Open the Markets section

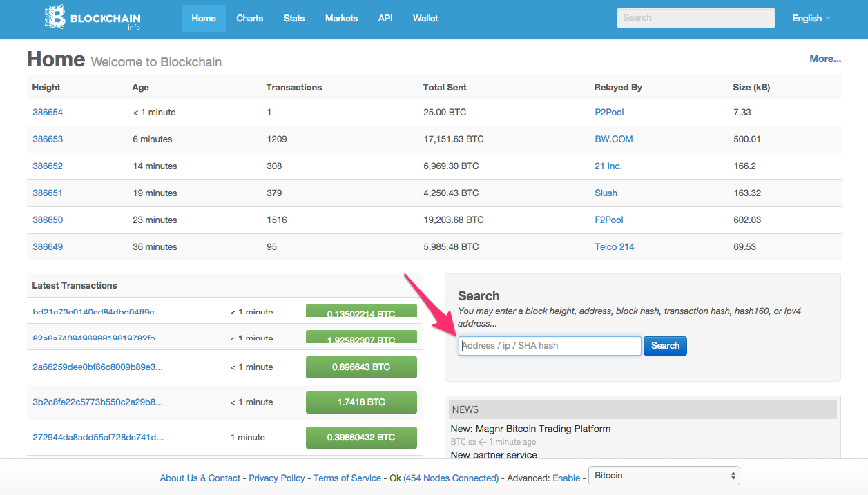point(341,19)
